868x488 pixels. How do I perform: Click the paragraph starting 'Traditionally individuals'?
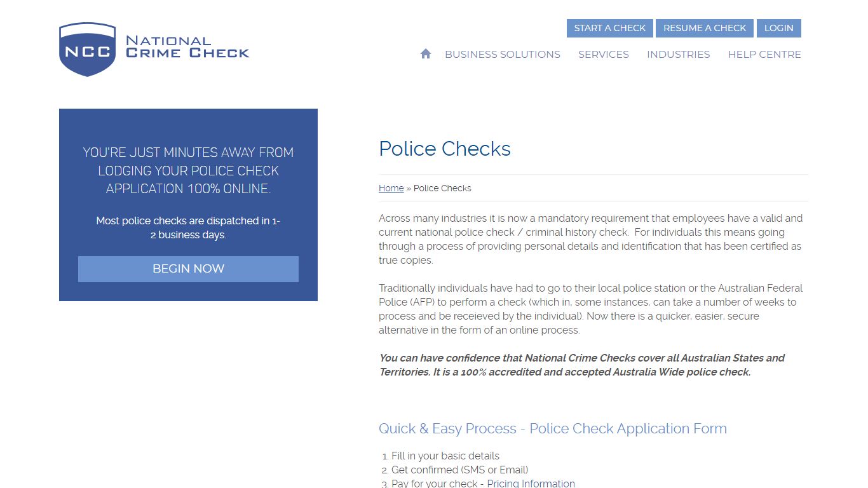(x=591, y=309)
